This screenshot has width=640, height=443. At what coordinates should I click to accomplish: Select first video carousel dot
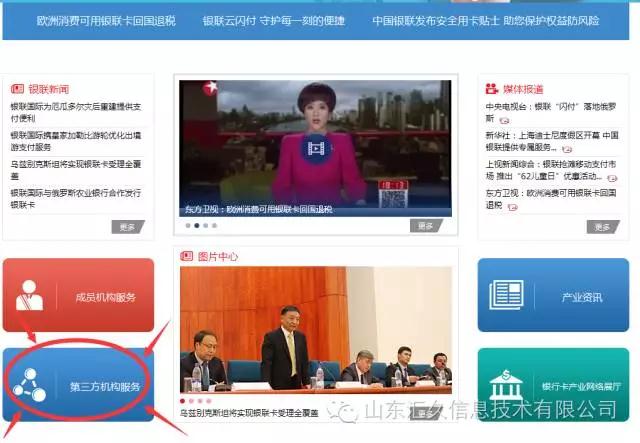click(x=188, y=225)
